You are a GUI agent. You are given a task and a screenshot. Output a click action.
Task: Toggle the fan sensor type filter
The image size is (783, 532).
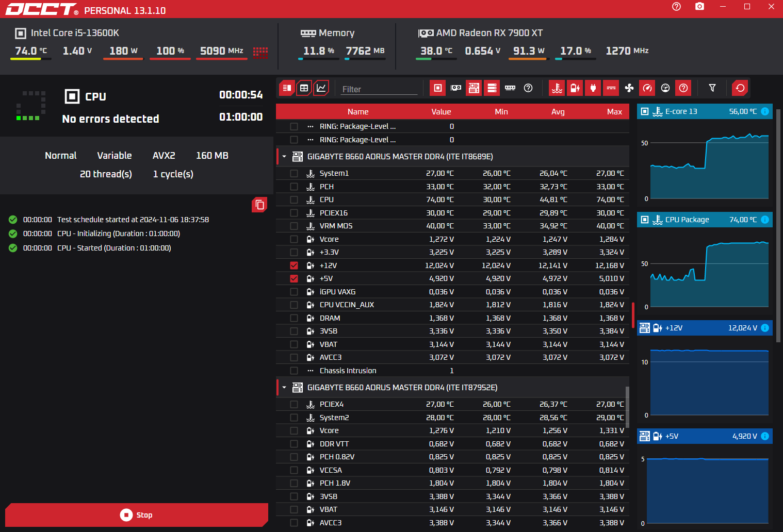[629, 88]
